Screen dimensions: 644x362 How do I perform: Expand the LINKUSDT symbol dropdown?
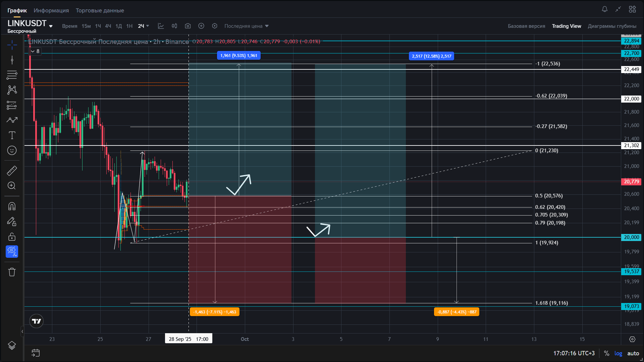tap(51, 26)
